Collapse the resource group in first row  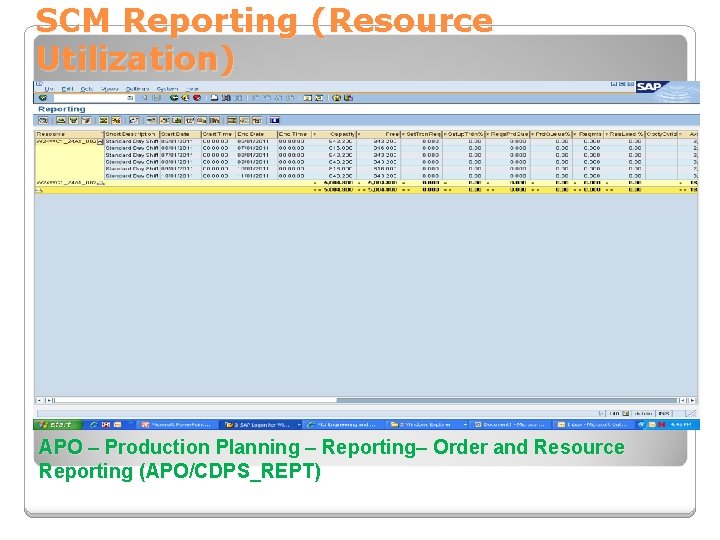(x=100, y=141)
